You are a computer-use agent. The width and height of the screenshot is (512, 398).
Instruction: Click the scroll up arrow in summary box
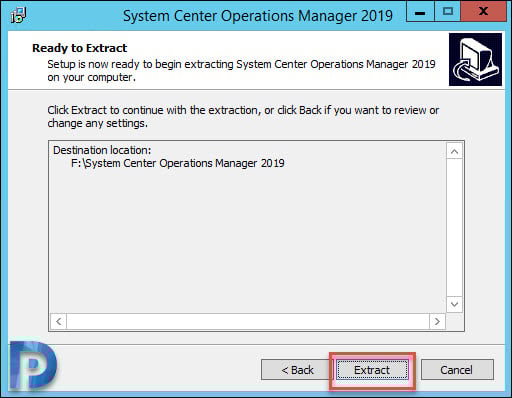coord(454,152)
